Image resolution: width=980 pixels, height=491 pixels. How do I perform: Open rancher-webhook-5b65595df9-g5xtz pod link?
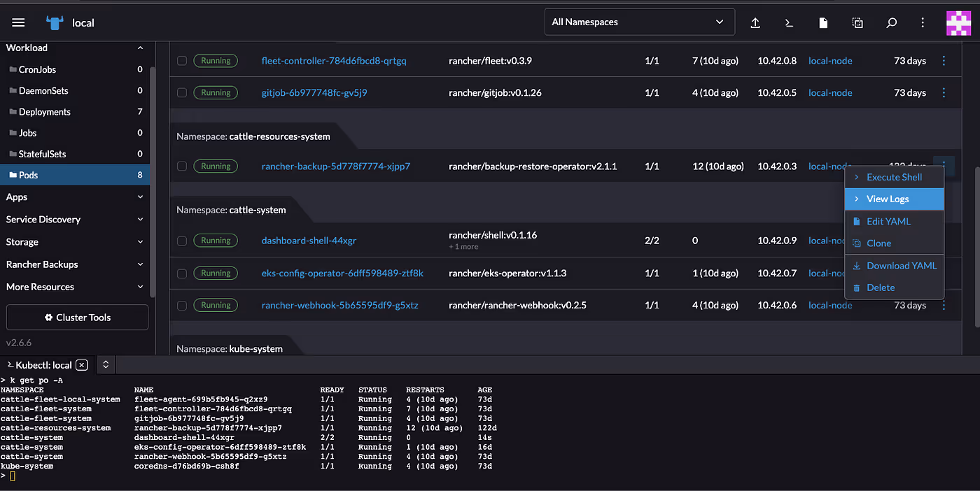[x=340, y=305]
